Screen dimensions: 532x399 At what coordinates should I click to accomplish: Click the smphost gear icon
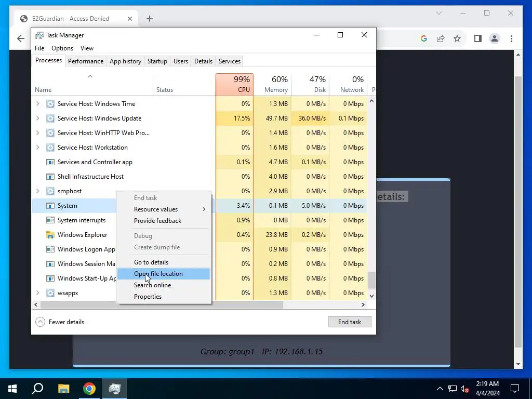pos(50,191)
